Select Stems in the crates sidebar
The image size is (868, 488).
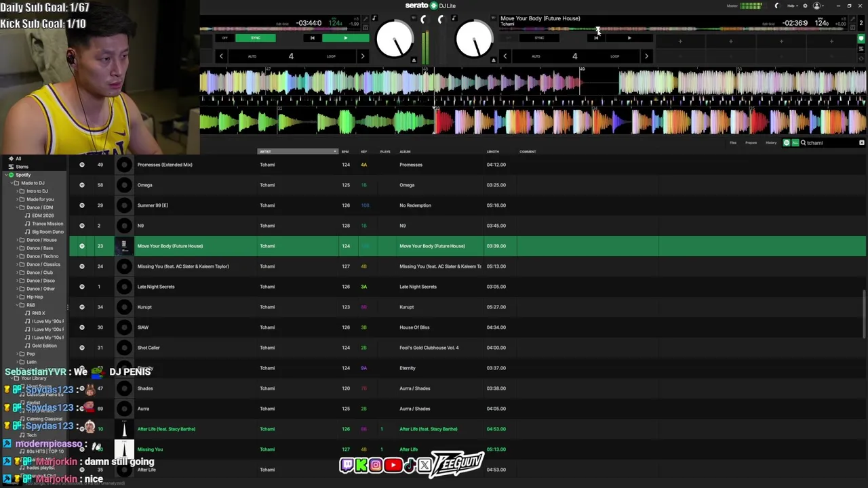click(x=22, y=167)
